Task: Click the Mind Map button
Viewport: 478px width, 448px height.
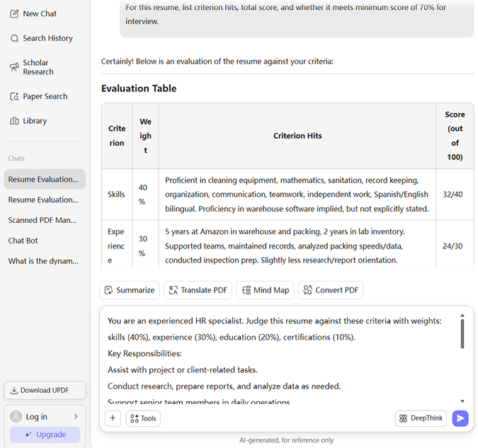Action: pyautogui.click(x=265, y=290)
